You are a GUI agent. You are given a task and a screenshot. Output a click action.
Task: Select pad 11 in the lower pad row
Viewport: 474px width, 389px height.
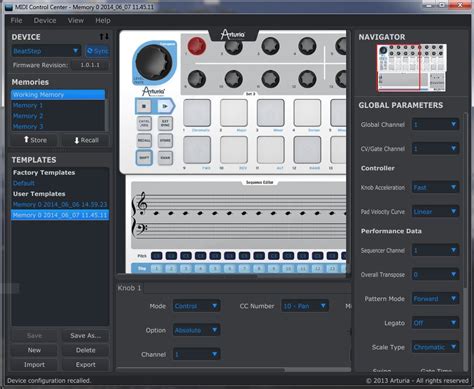pyautogui.click(x=270, y=150)
